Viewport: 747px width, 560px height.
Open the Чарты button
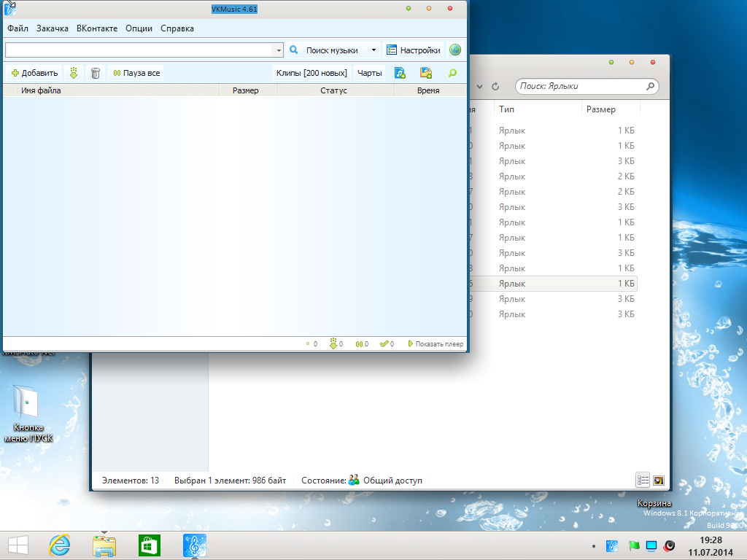(x=369, y=73)
